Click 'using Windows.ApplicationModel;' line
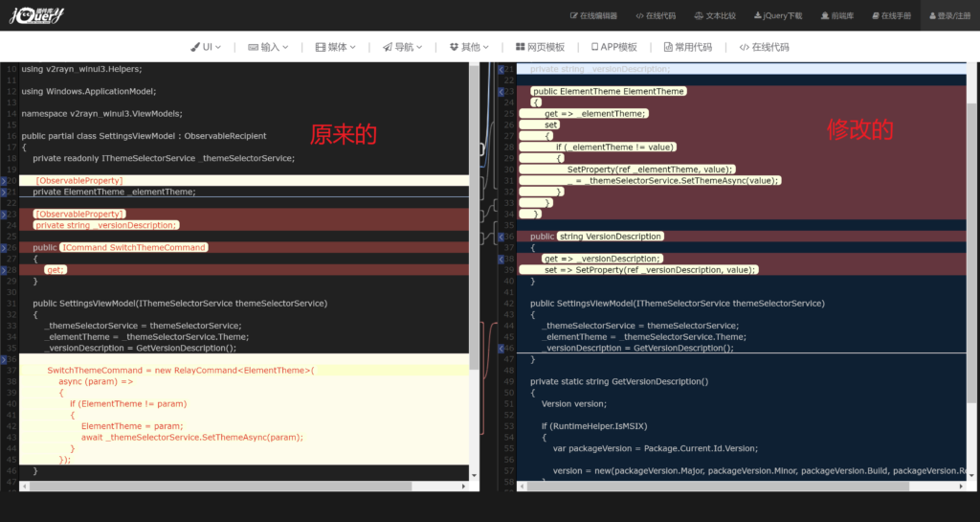This screenshot has height=522, width=980. [89, 91]
